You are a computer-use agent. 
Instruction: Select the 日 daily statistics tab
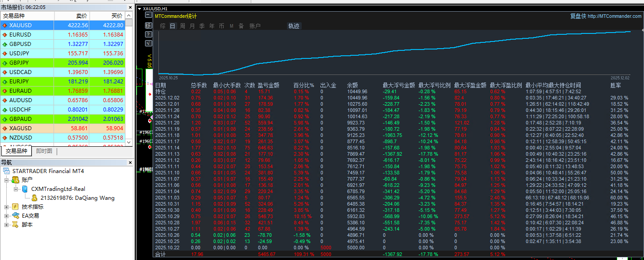(x=173, y=26)
